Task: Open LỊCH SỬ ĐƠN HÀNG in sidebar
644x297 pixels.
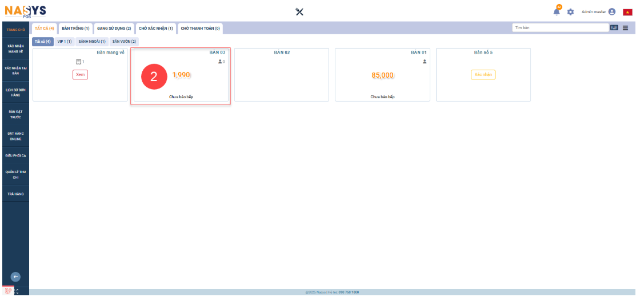Action: click(x=15, y=93)
